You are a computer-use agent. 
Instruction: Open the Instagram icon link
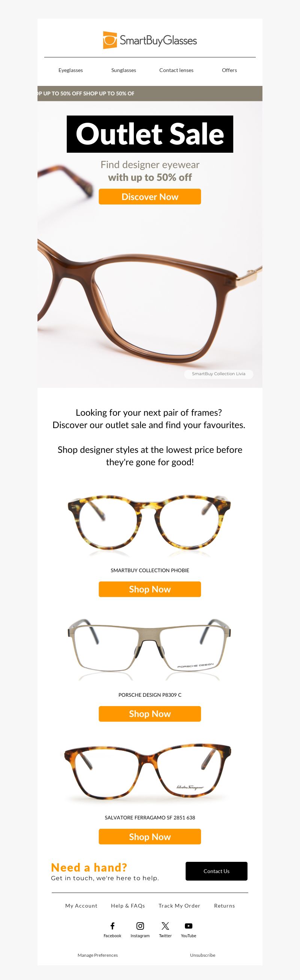(140, 926)
